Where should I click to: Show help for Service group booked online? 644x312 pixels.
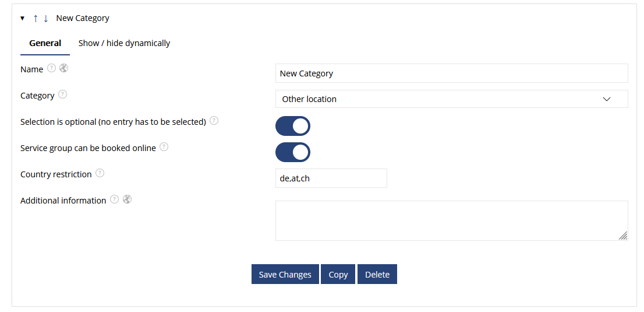[x=164, y=146]
